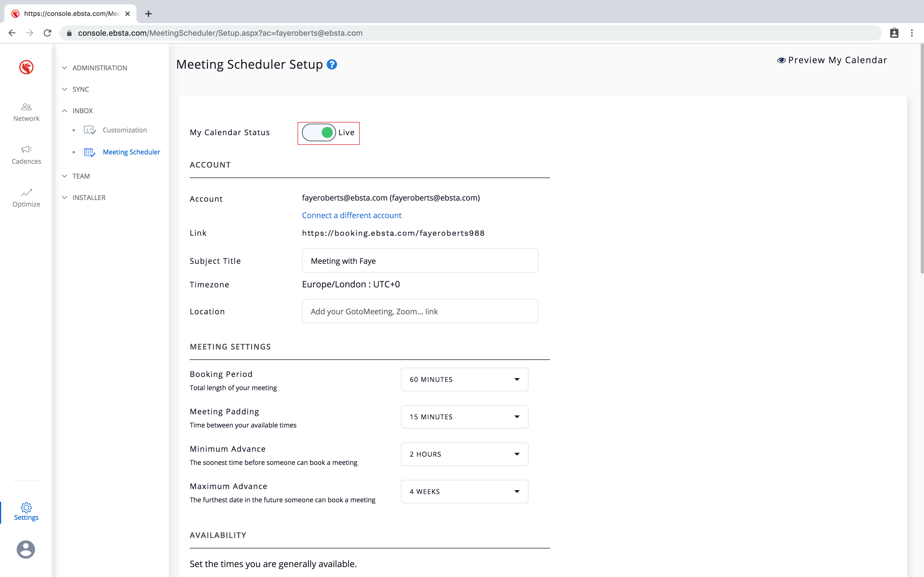Open the Booking Period dropdown

pos(464,379)
